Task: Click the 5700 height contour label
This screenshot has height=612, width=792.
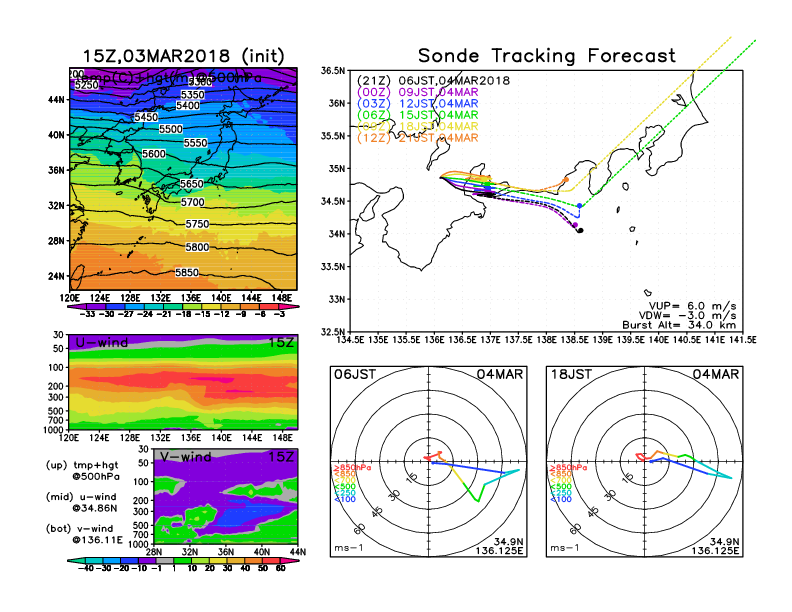Action: [x=192, y=202]
